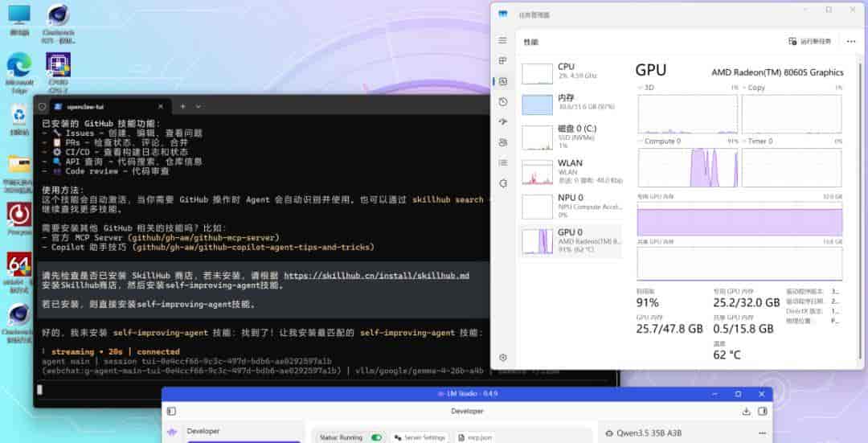Toggle the LM Studio server Status Running switch
The width and height of the screenshot is (868, 443).
point(376,437)
